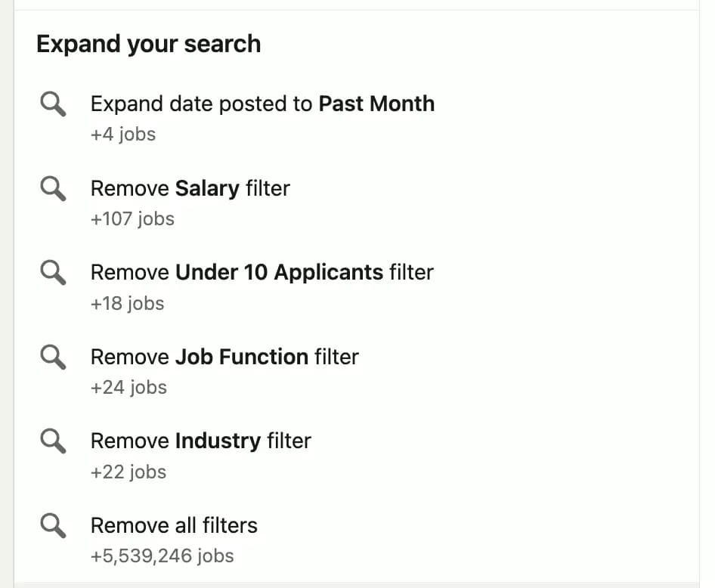Expand date posted to Past Month
This screenshot has height=588, width=715.
pos(262,104)
